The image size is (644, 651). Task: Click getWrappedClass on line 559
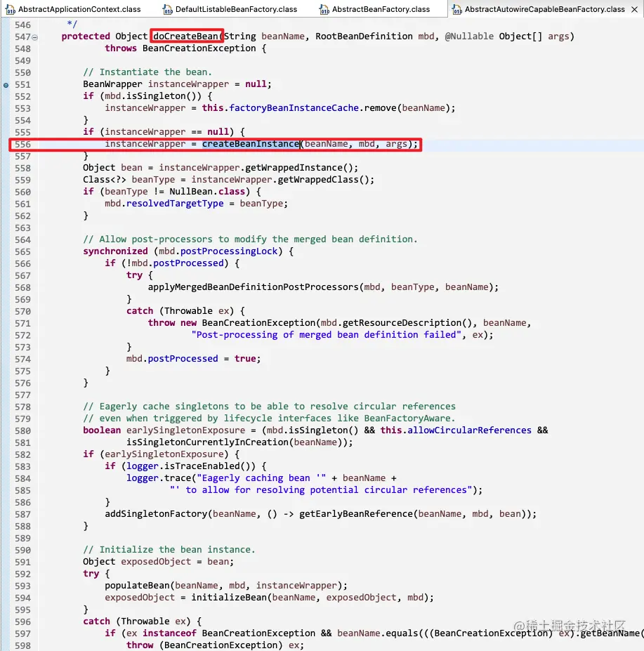click(x=317, y=180)
